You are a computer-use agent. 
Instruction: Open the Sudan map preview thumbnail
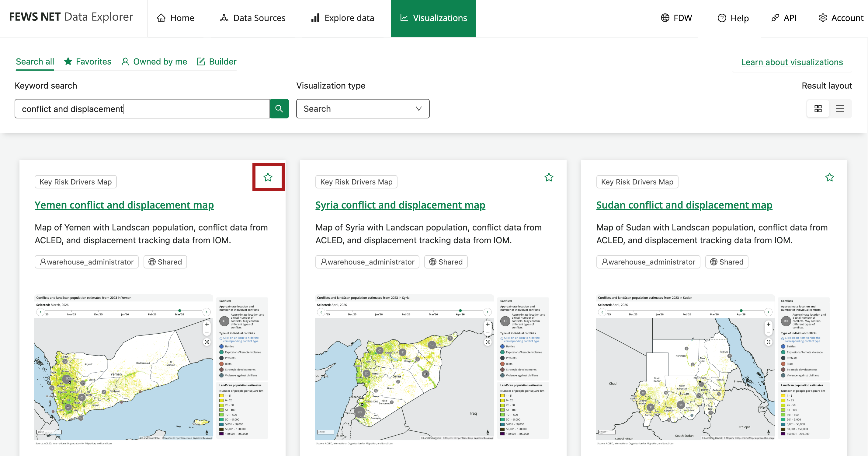coord(713,370)
